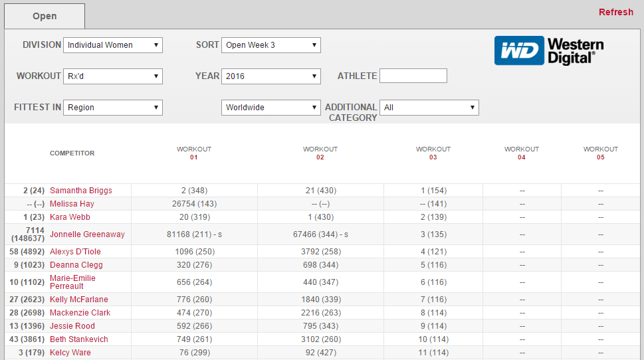Select Marie-Emilie Perreault score 440 (347)

(321, 282)
